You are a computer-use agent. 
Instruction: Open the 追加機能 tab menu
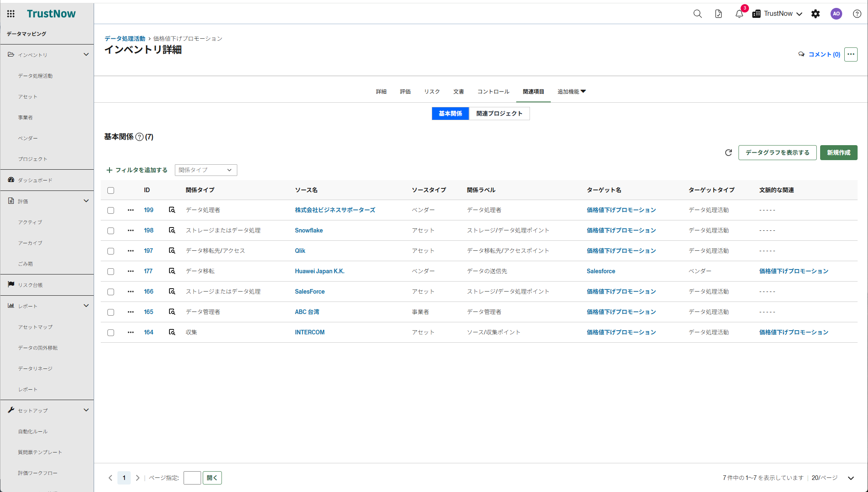coord(572,91)
